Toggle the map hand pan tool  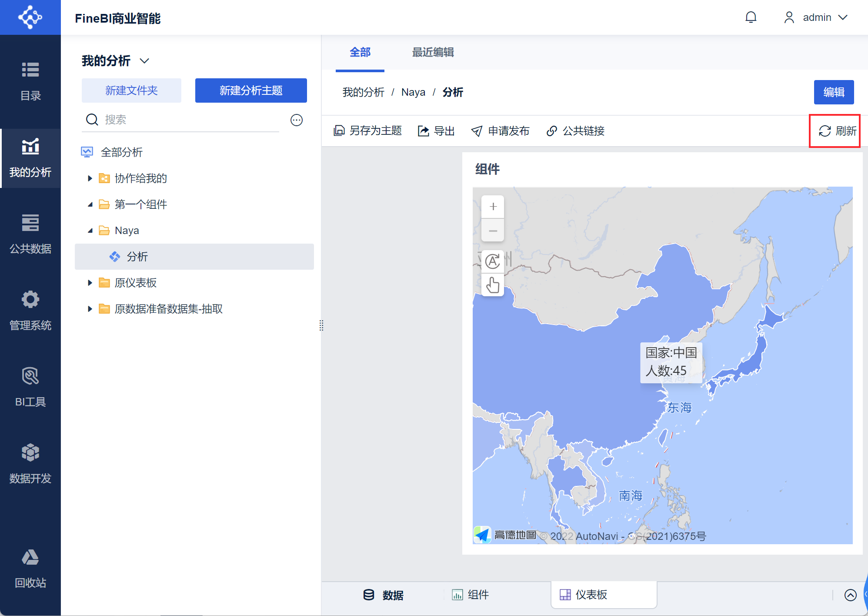493,285
